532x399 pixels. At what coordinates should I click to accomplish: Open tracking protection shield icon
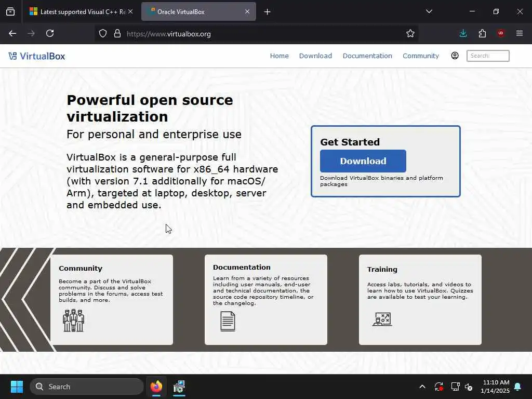pyautogui.click(x=103, y=34)
